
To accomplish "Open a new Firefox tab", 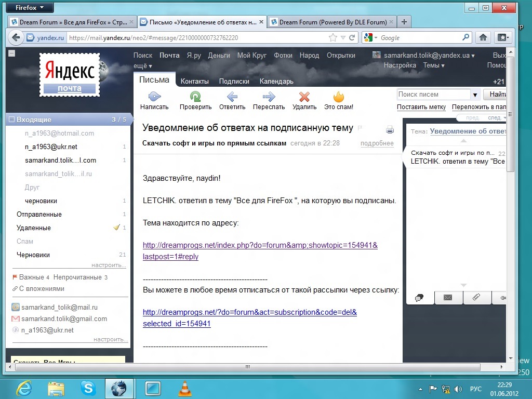I will click(x=404, y=22).
